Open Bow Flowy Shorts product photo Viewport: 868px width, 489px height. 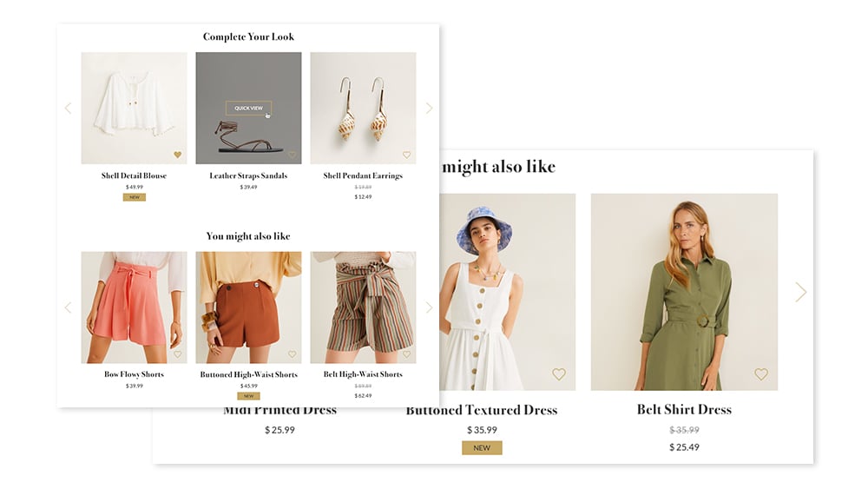pyautogui.click(x=134, y=307)
